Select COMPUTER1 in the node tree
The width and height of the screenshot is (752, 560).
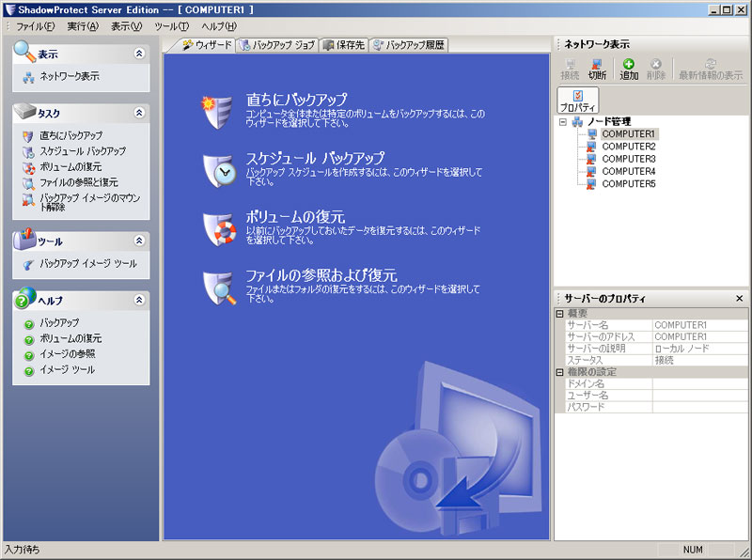coord(628,133)
